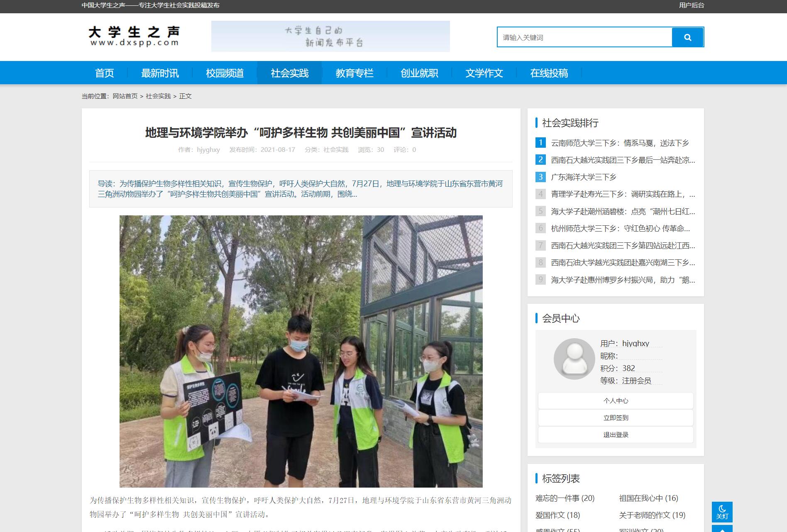Click the search magnifier button
Viewport: 787px width, 532px height.
coord(687,37)
